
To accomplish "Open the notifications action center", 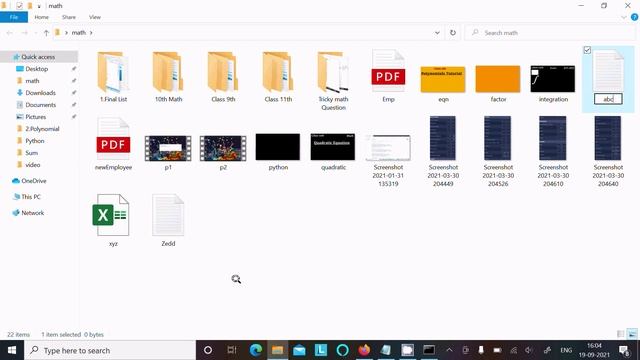I will (x=624, y=350).
